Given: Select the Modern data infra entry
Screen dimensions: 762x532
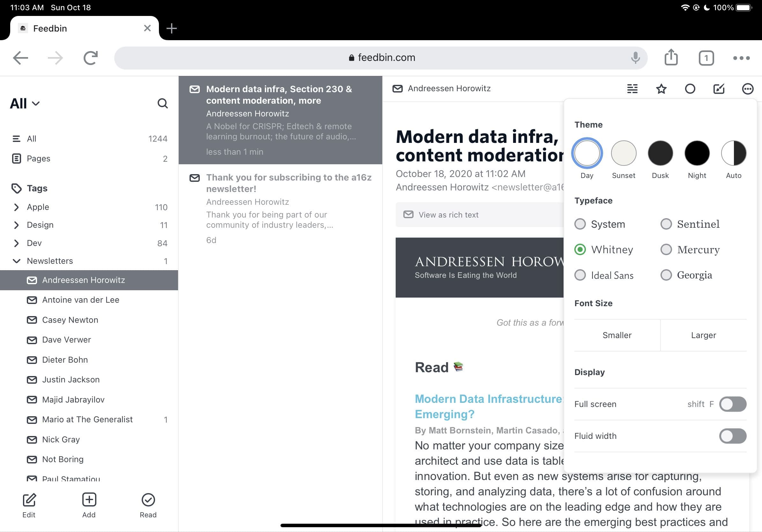Looking at the screenshot, I should (x=280, y=120).
